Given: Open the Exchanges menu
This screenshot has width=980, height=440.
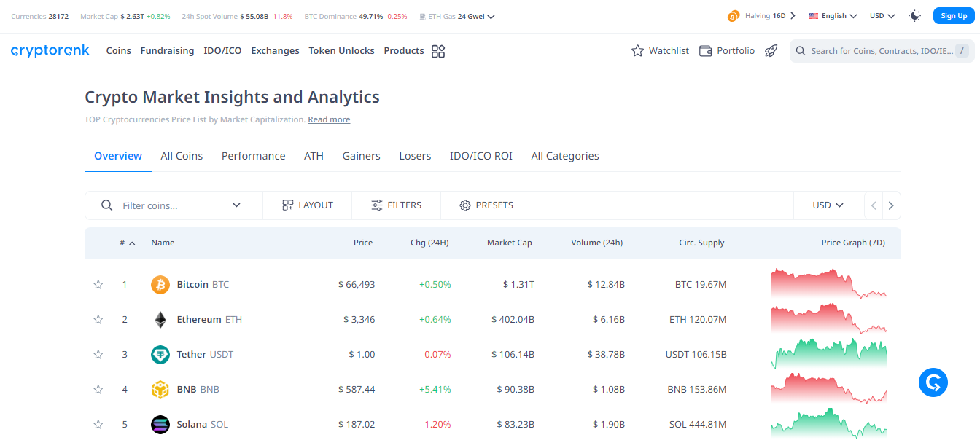Looking at the screenshot, I should coord(275,51).
